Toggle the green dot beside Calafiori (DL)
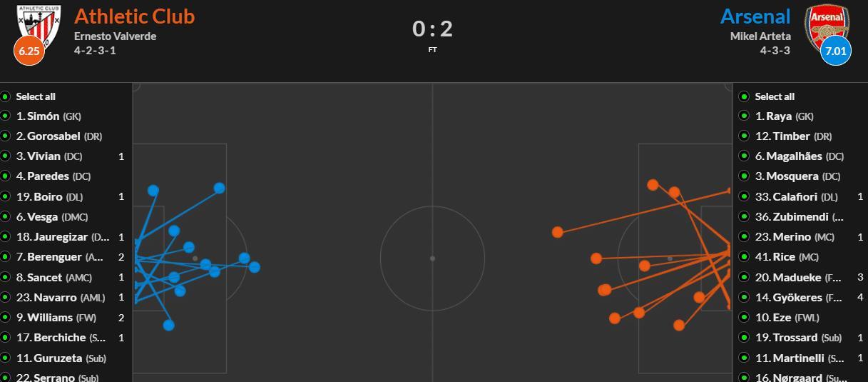This screenshot has width=868, height=382. (745, 197)
